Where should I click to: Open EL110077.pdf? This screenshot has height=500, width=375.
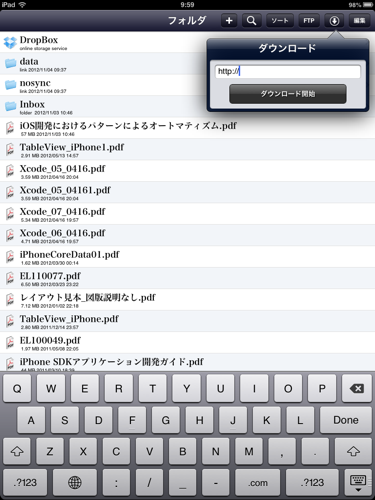tap(187, 278)
